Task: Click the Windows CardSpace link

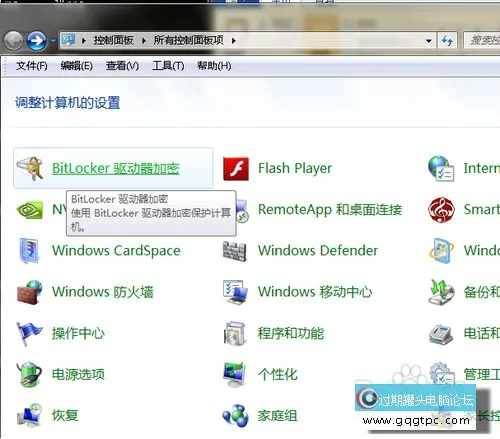Action: [116, 251]
